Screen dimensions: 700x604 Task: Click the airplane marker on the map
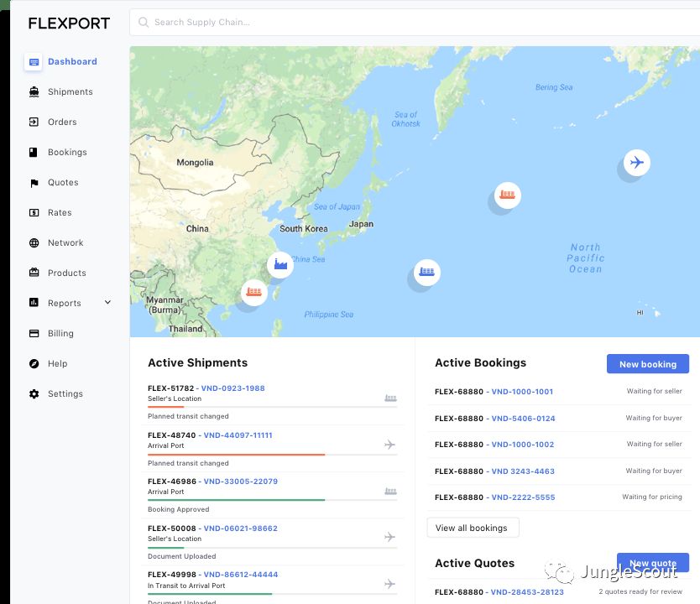click(637, 162)
